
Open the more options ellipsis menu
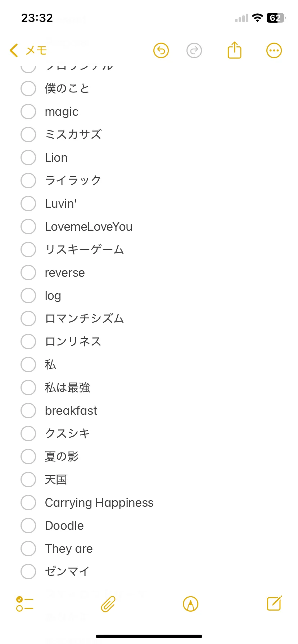274,51
